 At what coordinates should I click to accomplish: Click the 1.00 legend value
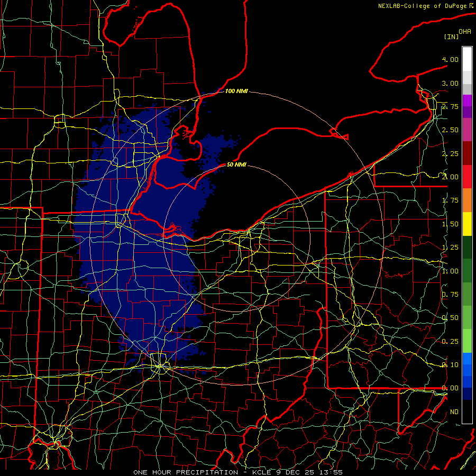[x=450, y=271]
